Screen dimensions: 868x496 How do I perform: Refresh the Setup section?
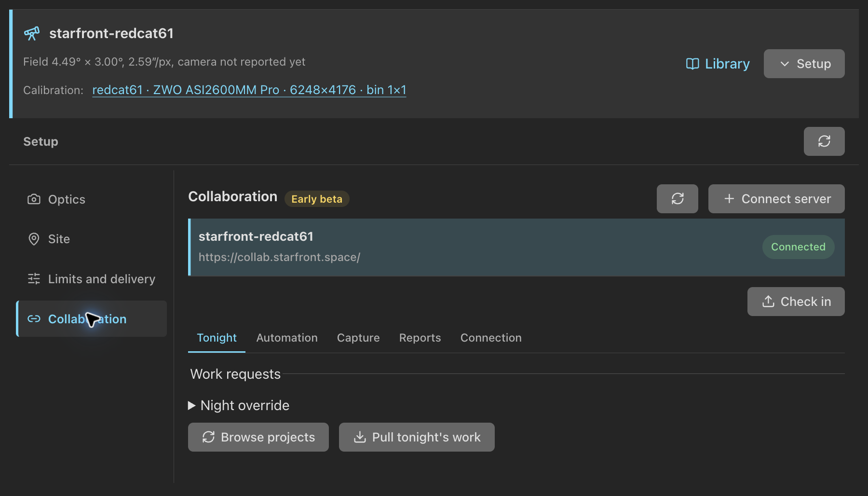tap(824, 141)
